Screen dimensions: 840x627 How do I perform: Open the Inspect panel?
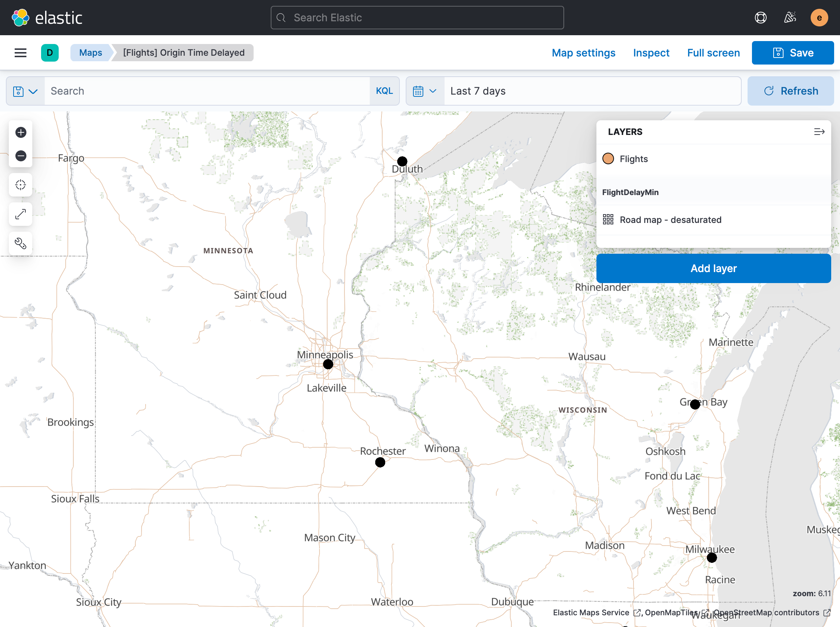coord(651,52)
